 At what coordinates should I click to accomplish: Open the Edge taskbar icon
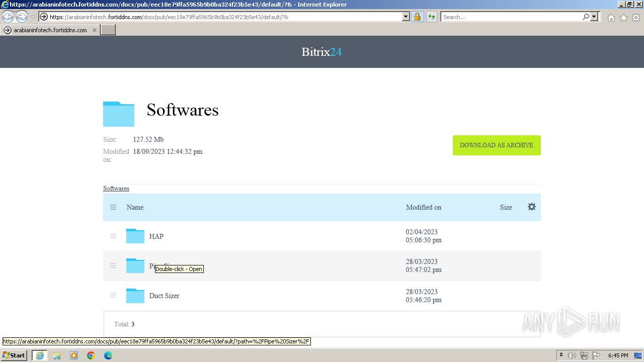pos(108,355)
